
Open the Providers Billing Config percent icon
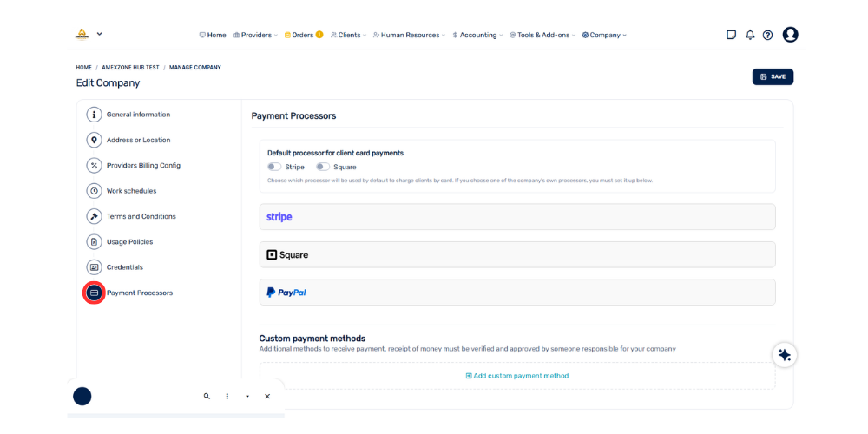point(94,166)
